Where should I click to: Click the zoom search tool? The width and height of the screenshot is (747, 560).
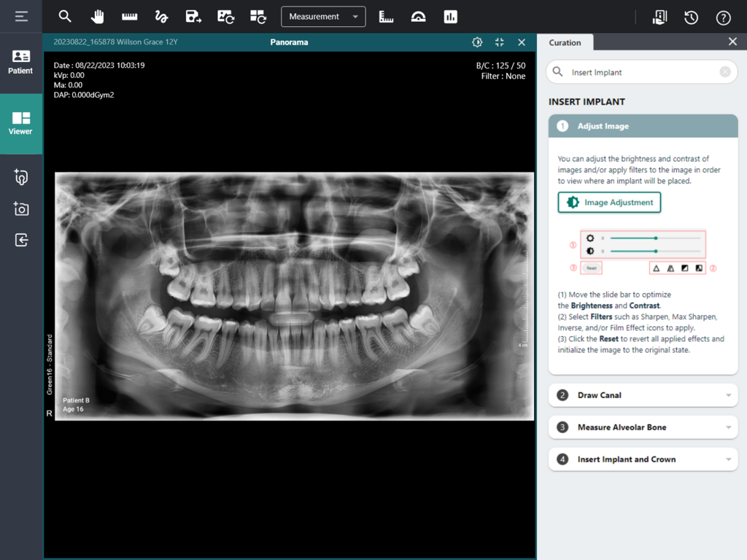pos(65,16)
